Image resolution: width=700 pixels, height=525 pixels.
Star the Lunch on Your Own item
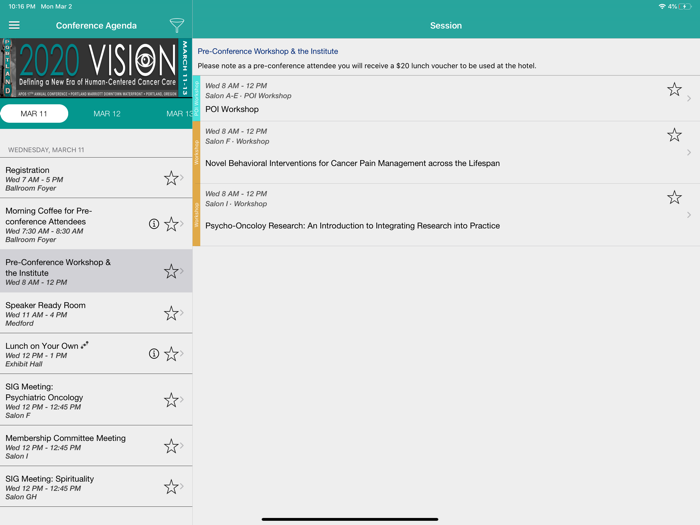click(x=171, y=354)
